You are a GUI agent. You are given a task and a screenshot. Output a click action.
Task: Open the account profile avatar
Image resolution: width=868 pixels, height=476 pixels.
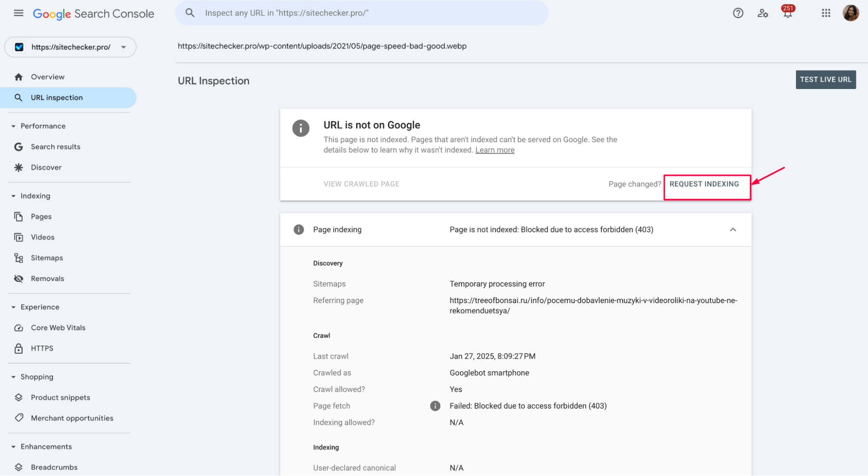(x=851, y=13)
